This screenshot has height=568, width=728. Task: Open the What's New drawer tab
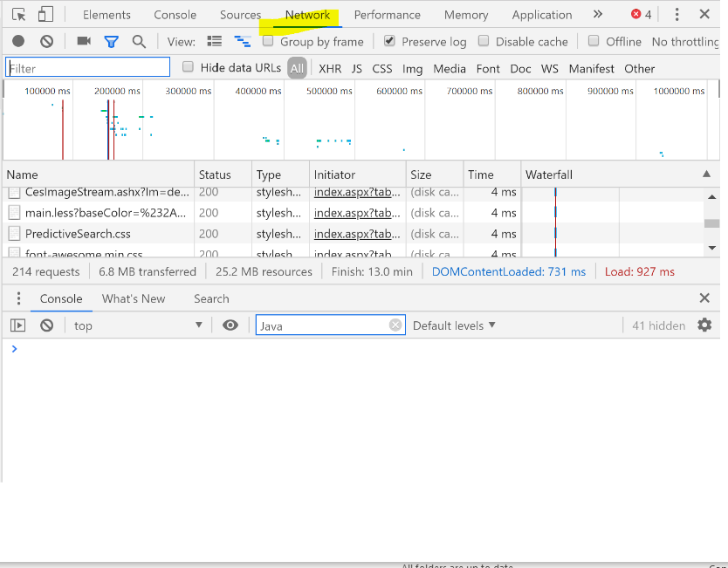tap(133, 298)
